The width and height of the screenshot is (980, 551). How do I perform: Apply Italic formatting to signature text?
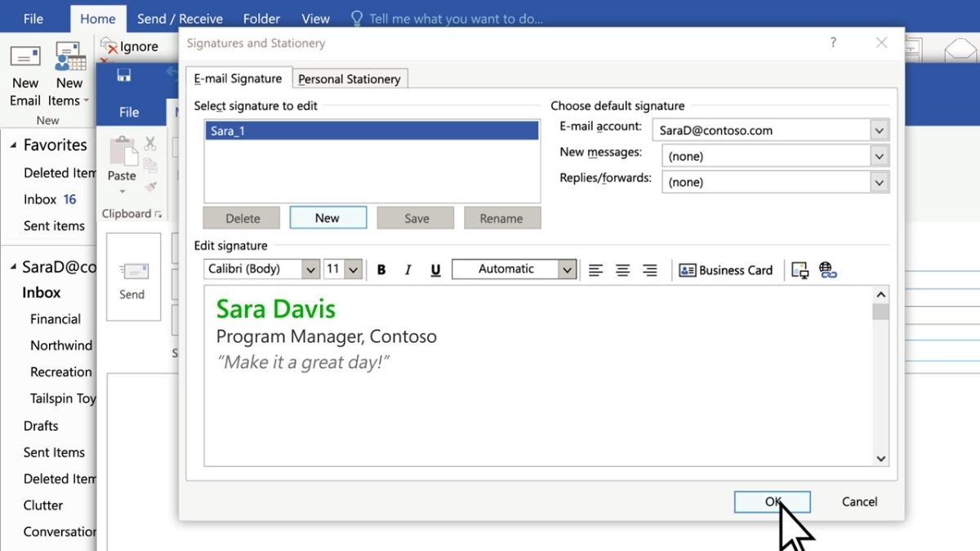click(x=408, y=269)
